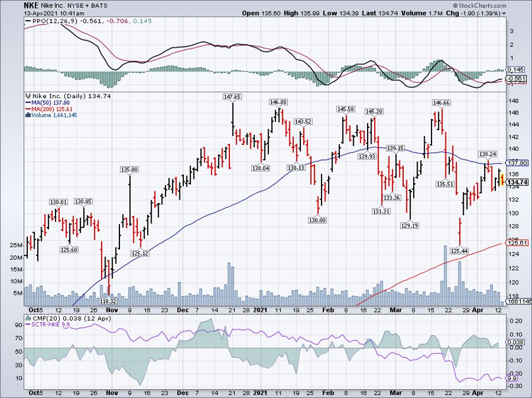The image size is (532, 398).
Task: Click the 125.12 low price label
Action: click(140, 253)
